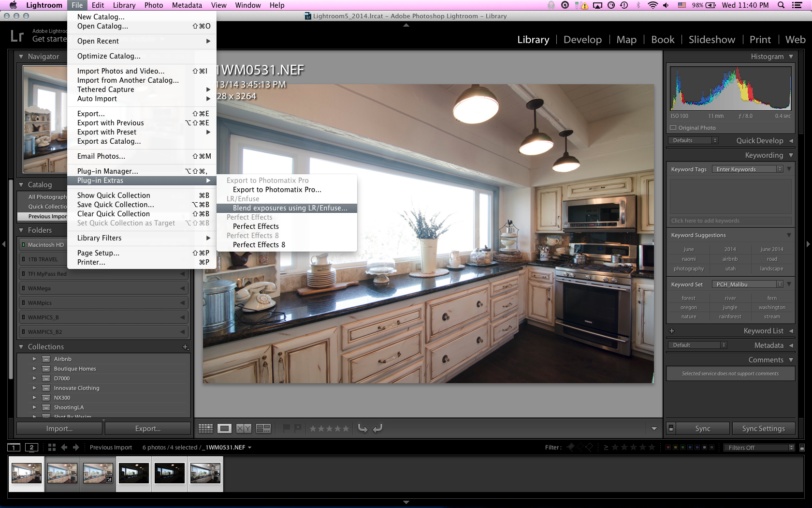Filter by yellow color label
Viewport: 812px width, 508px height.
(675, 448)
